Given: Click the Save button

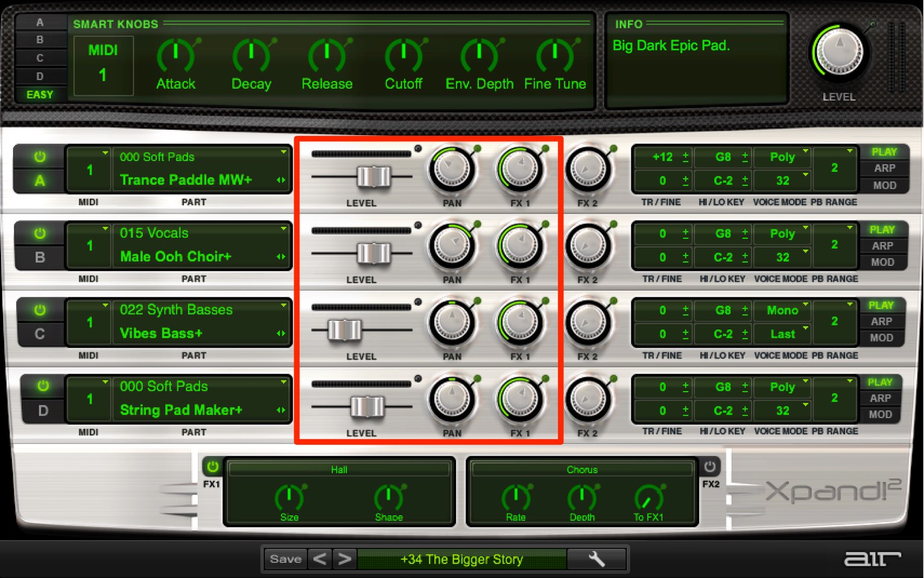Looking at the screenshot, I should pos(285,559).
